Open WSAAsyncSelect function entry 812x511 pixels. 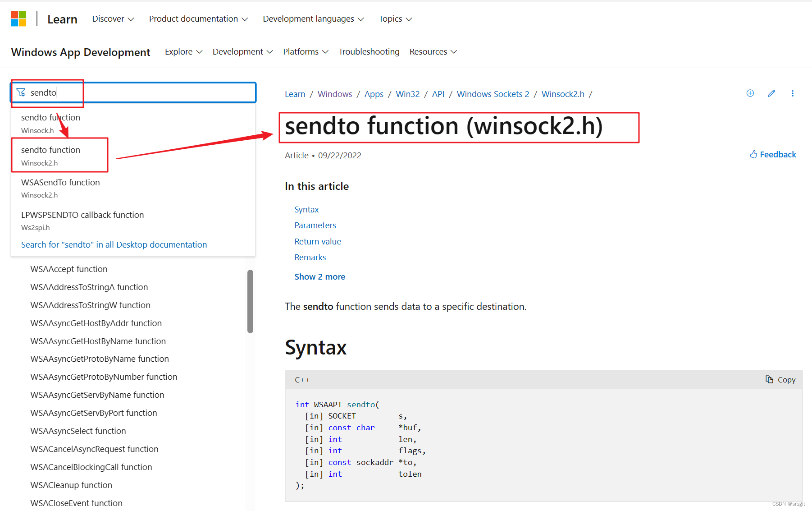(78, 431)
